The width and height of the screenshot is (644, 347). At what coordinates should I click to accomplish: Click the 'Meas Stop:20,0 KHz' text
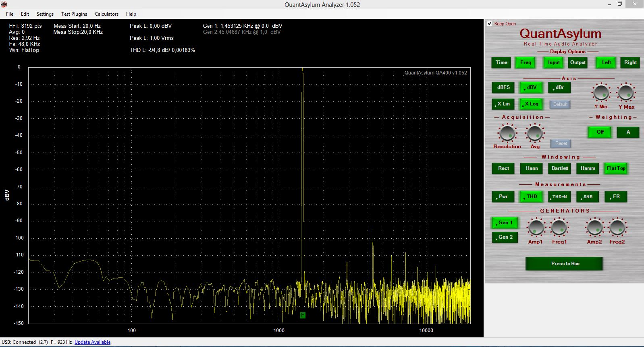point(78,32)
